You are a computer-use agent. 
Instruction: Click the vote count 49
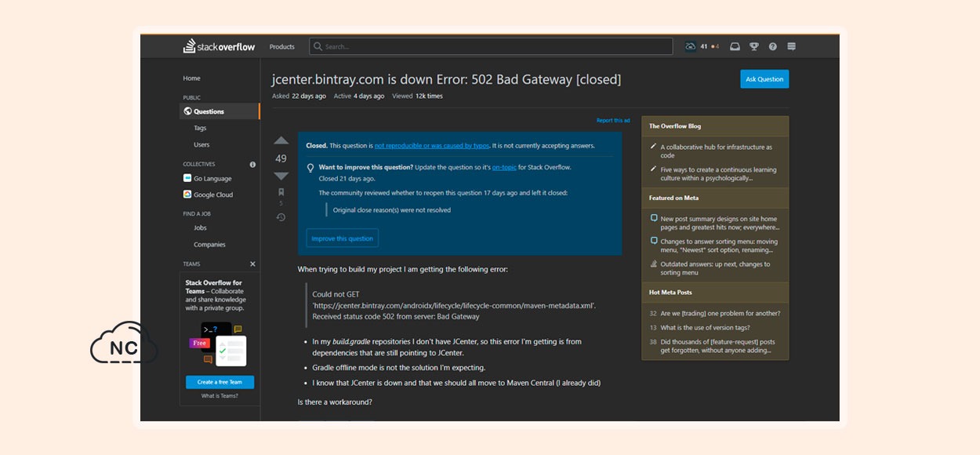[281, 158]
